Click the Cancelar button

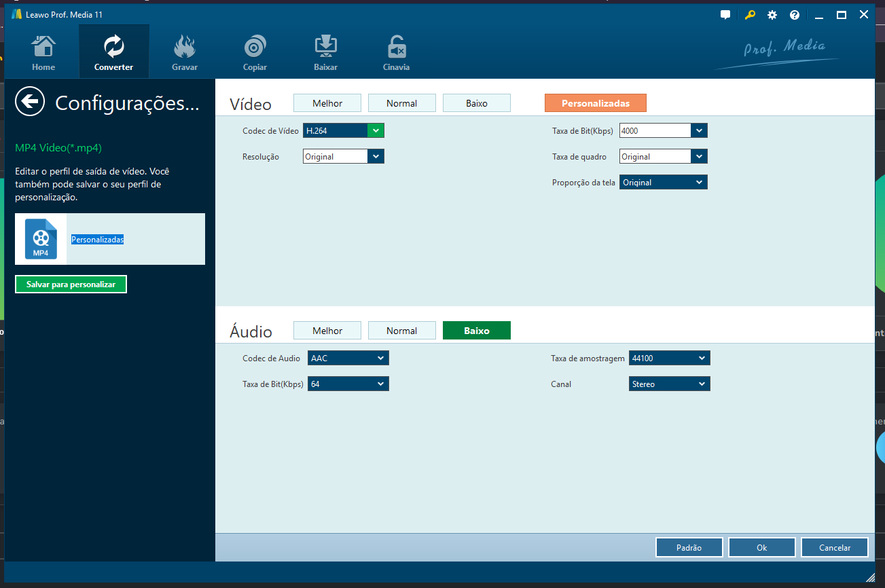(835, 547)
